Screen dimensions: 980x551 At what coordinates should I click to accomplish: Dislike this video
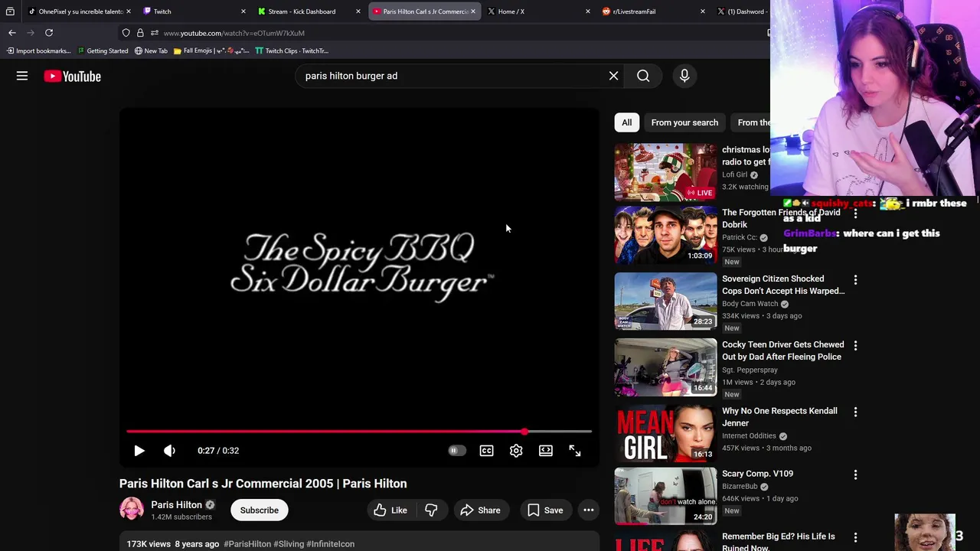click(431, 510)
